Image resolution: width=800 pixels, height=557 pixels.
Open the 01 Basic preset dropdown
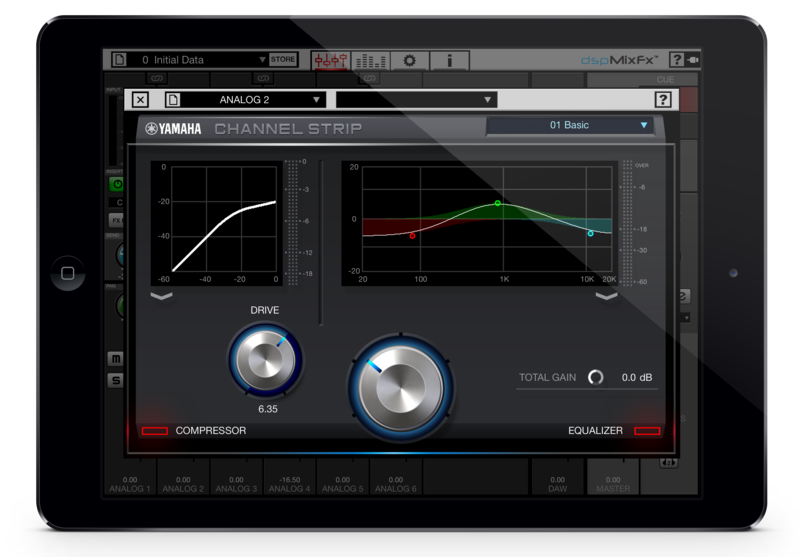[570, 125]
